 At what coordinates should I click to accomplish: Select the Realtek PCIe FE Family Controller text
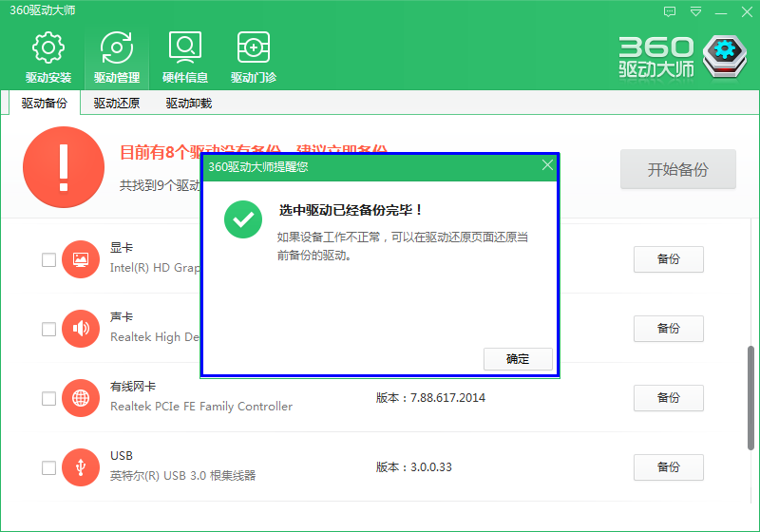pos(201,406)
